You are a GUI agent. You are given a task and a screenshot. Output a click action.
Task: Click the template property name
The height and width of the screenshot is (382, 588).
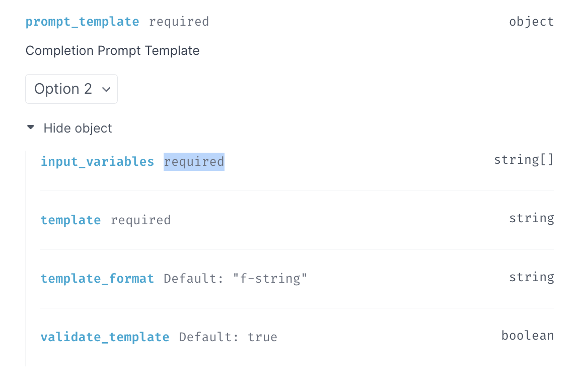pyautogui.click(x=70, y=220)
